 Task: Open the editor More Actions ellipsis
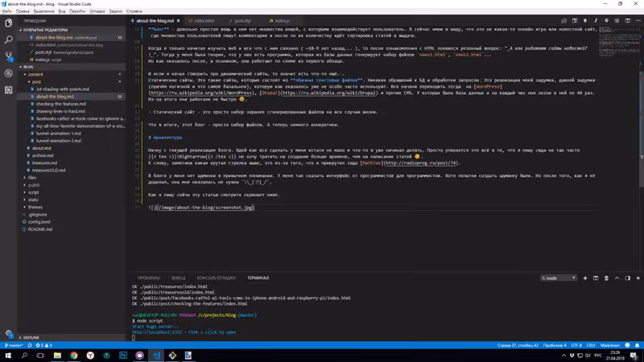coord(638,21)
